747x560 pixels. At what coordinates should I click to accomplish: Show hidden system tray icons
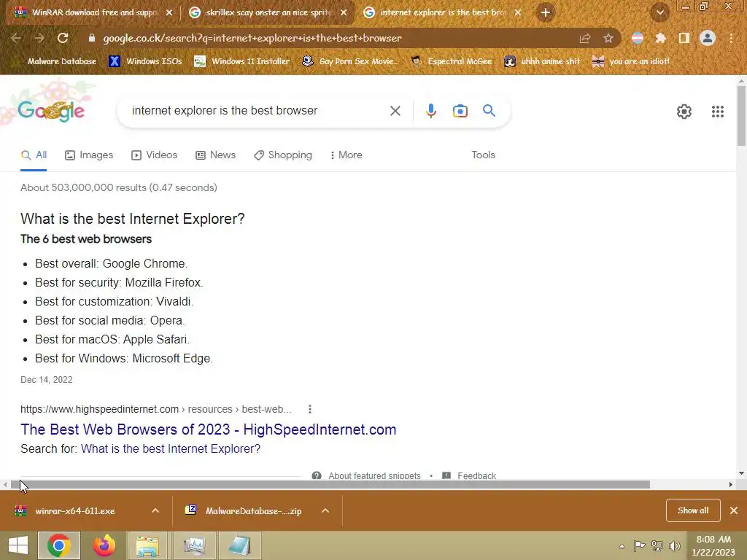click(x=622, y=546)
